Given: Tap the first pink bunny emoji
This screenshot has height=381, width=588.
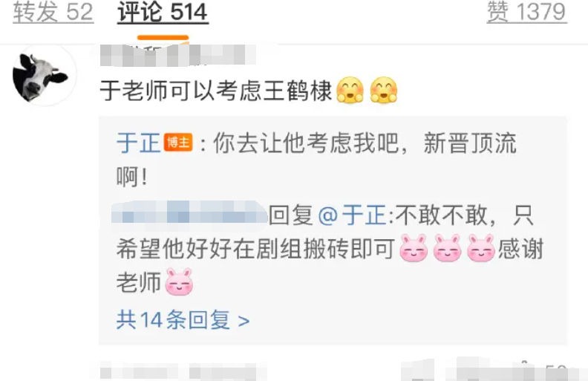Looking at the screenshot, I should (x=414, y=248).
